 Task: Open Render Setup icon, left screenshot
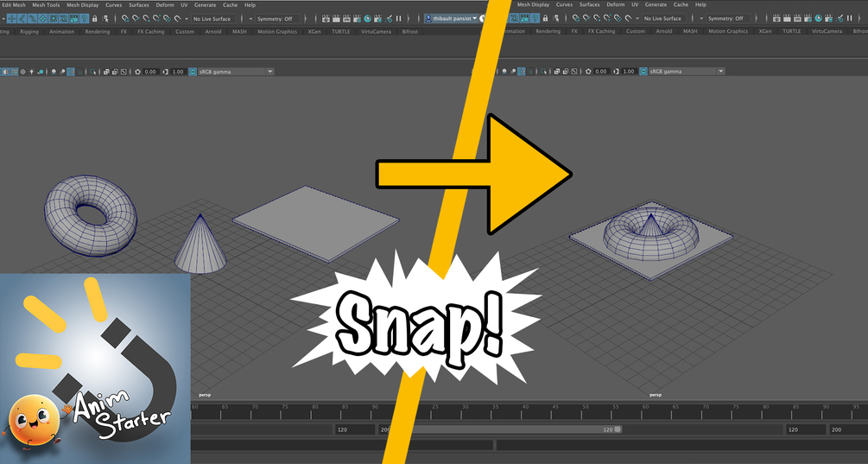[377, 18]
